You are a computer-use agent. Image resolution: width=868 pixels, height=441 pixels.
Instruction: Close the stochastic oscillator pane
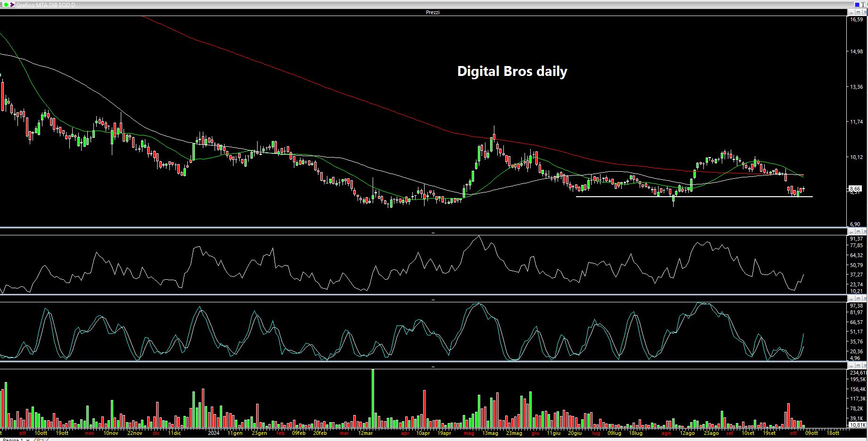coord(865,299)
